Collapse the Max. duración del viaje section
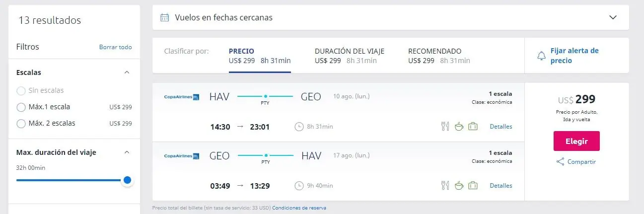Image resolution: width=644 pixels, height=214 pixels. coord(127,152)
